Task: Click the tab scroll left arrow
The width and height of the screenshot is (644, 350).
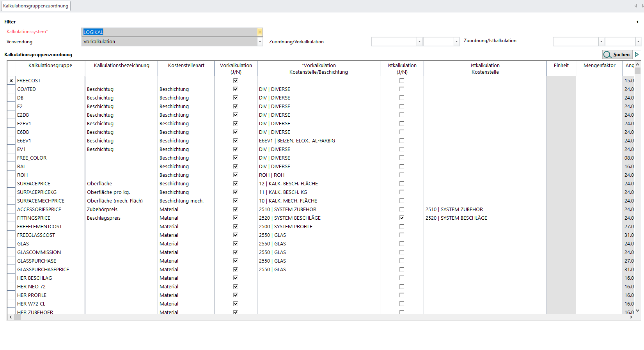Action: click(x=636, y=6)
